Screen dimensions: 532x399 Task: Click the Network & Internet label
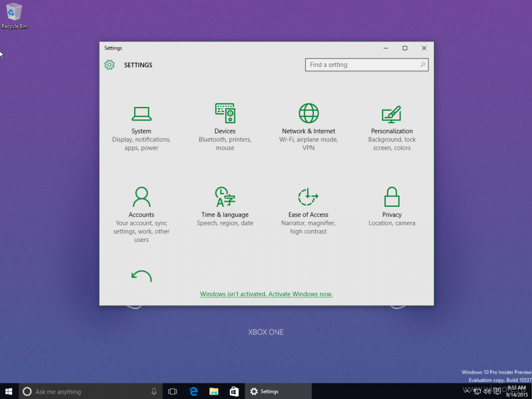(309, 131)
